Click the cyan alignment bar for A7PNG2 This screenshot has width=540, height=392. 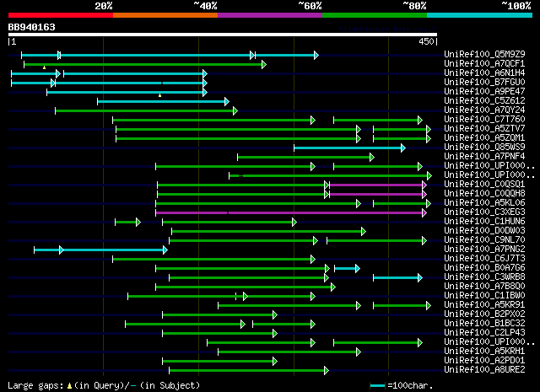coord(100,250)
